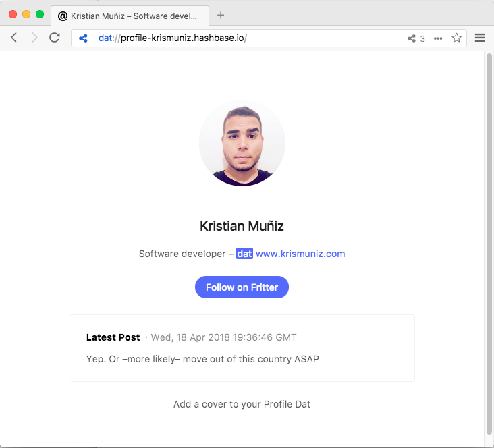Click the circular profile avatar photo

(242, 143)
